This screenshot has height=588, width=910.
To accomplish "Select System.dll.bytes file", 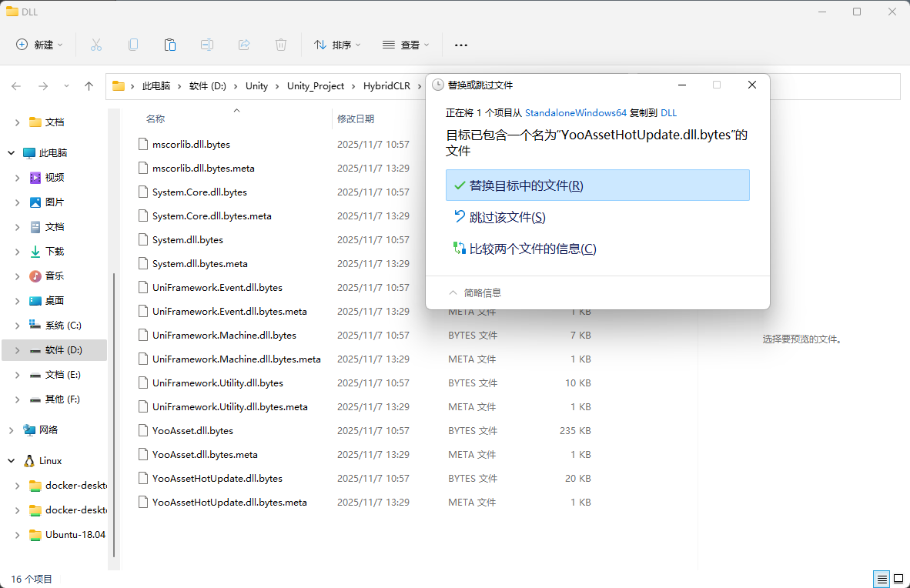I will pyautogui.click(x=187, y=239).
